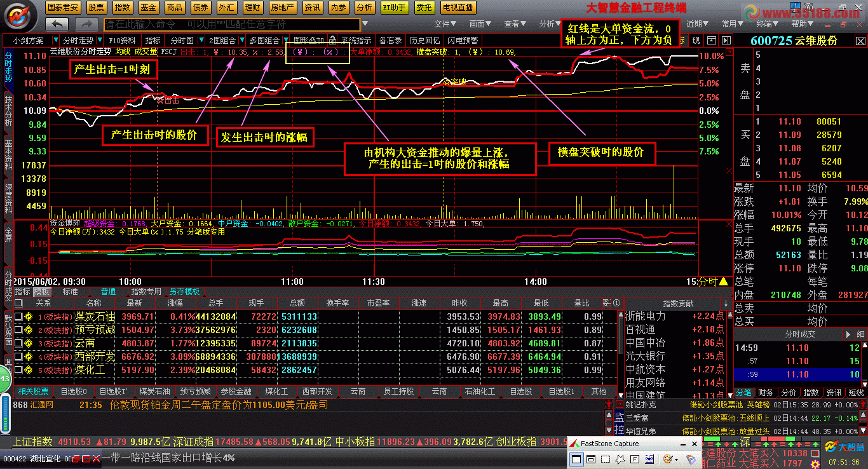Screen dimensions: 868x469
Task: Select the 员工持股 bottom tab
Action: (398, 391)
